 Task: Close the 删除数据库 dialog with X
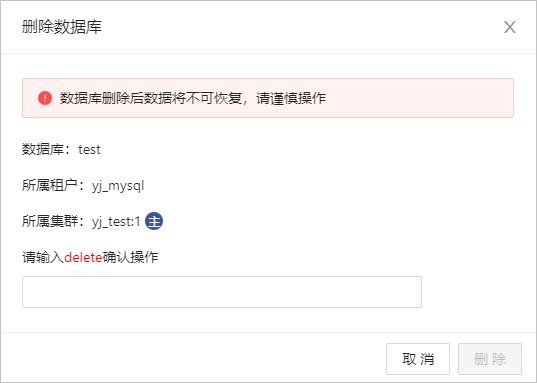[510, 27]
